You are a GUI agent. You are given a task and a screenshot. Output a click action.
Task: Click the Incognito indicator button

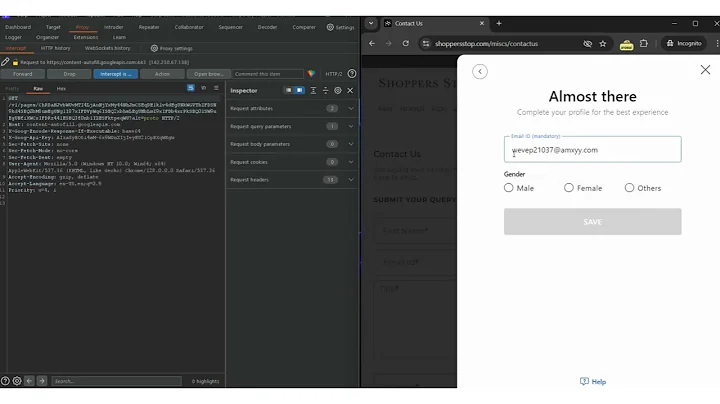coord(684,43)
